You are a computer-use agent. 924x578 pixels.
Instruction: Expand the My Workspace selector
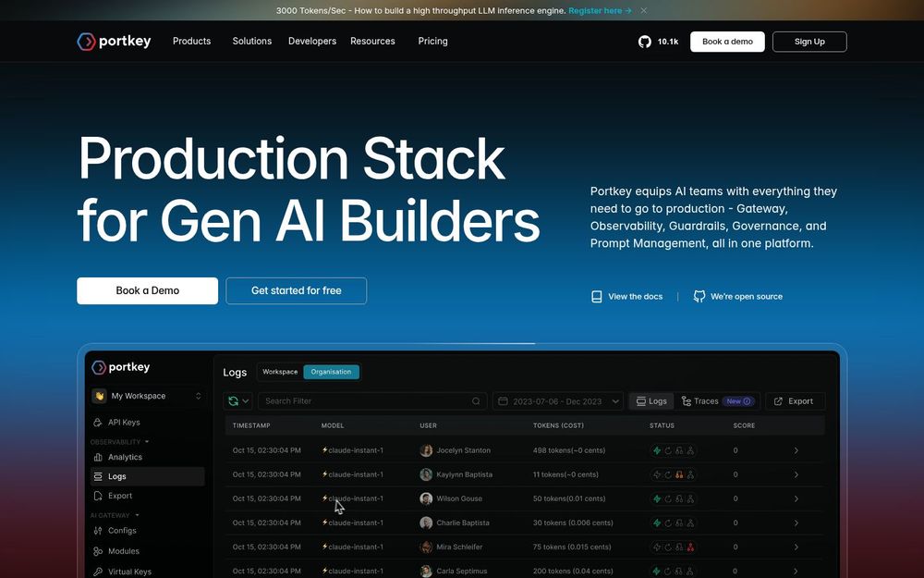pyautogui.click(x=147, y=396)
